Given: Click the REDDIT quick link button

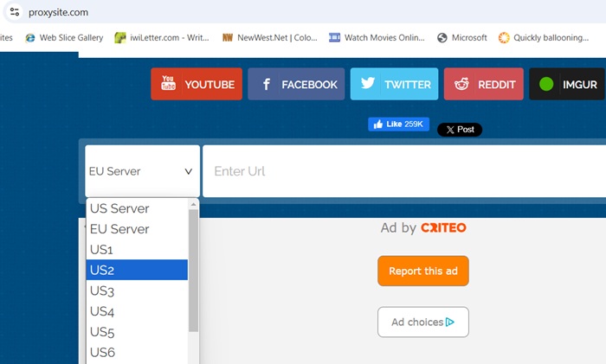Looking at the screenshot, I should click(x=483, y=84).
